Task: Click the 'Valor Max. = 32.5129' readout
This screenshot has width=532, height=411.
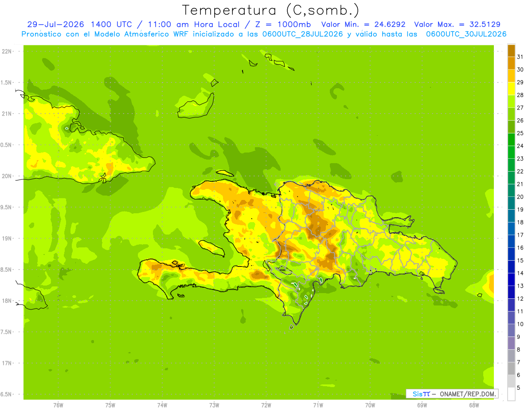Action: (x=457, y=24)
